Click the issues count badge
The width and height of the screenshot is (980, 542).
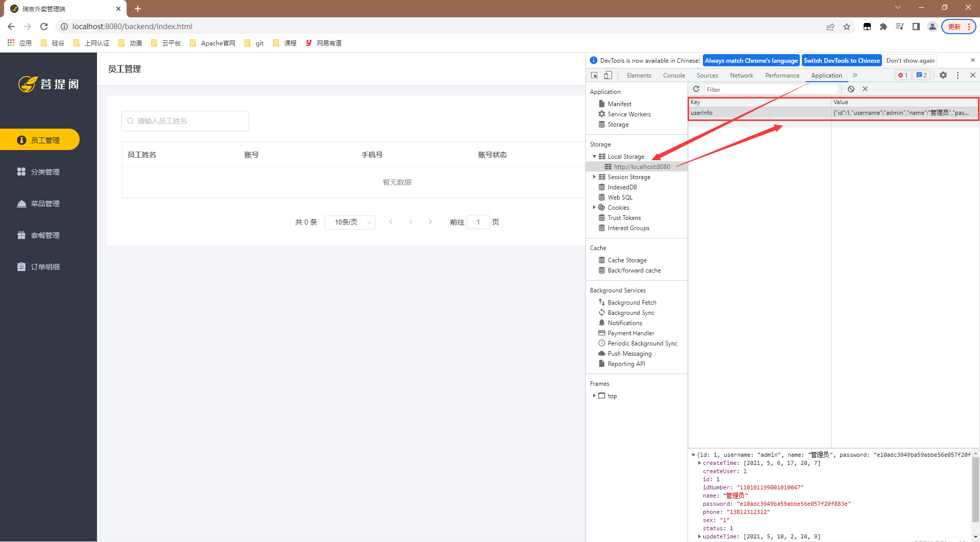(x=922, y=75)
